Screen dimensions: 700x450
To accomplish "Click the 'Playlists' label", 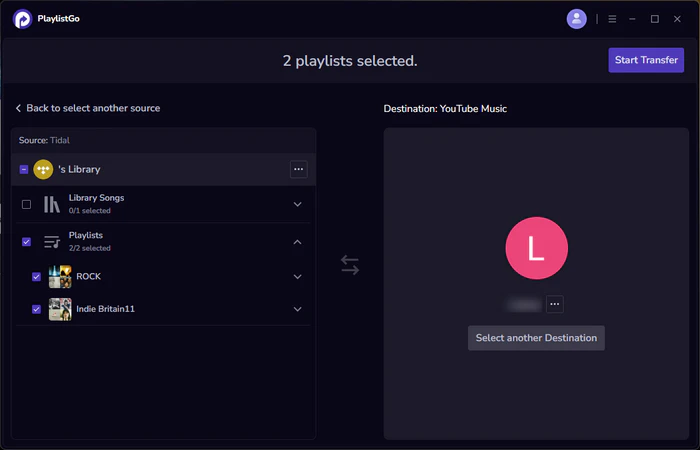I will tap(86, 235).
